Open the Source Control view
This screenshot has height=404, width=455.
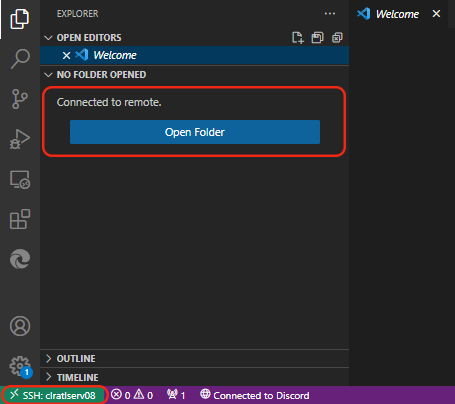[20, 99]
